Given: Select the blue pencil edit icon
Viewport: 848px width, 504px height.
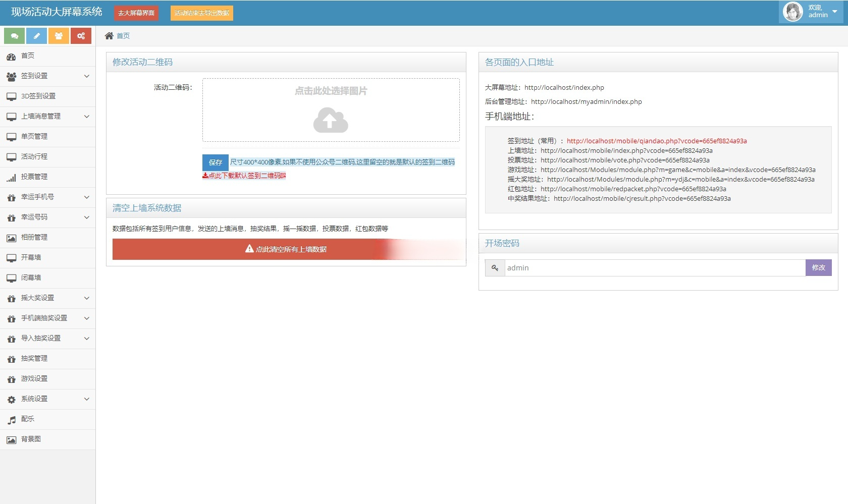Looking at the screenshot, I should pos(36,36).
